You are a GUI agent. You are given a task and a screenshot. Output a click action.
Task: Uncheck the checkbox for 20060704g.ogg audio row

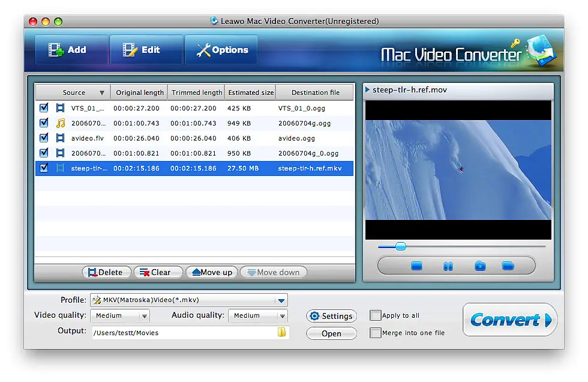(x=44, y=123)
